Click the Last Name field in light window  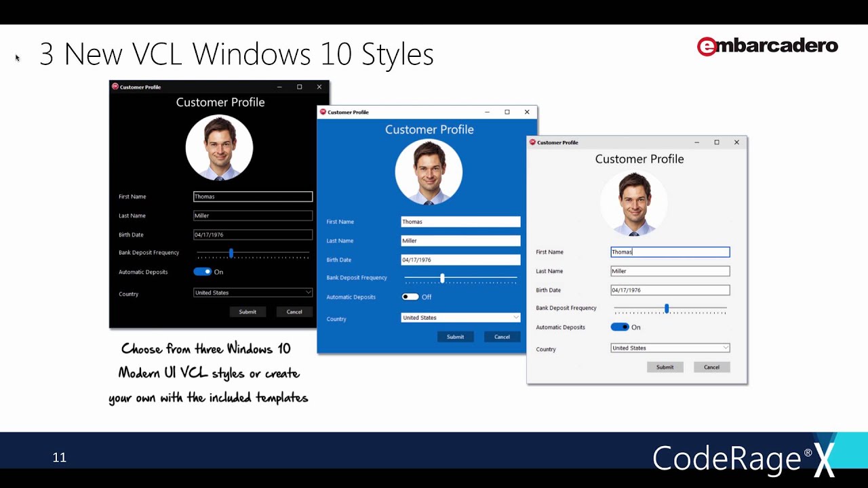point(671,271)
